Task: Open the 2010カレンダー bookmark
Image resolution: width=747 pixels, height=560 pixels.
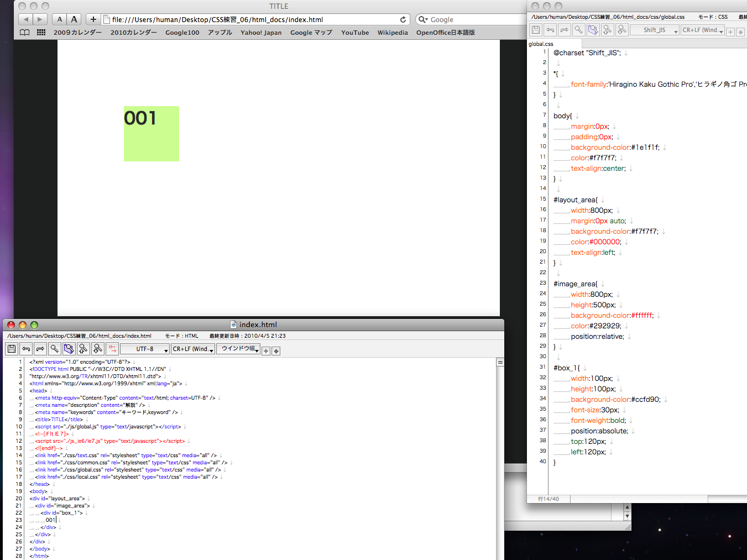Action: click(x=134, y=33)
